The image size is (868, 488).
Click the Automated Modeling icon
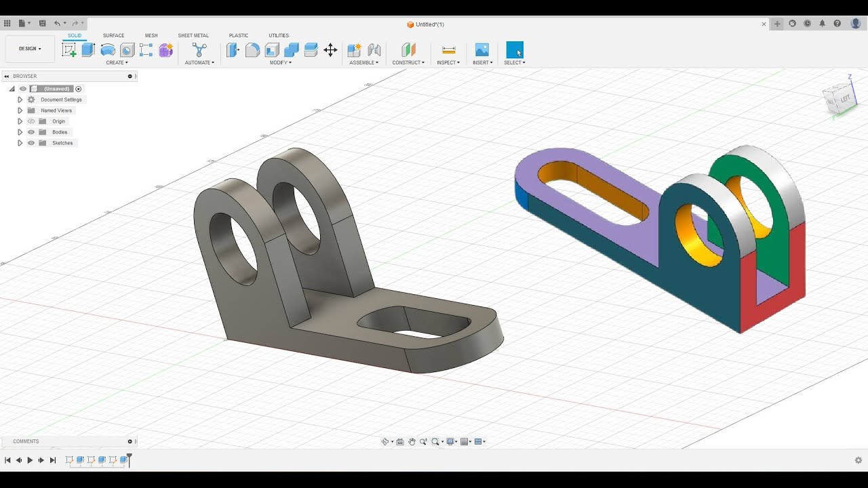[x=199, y=50]
